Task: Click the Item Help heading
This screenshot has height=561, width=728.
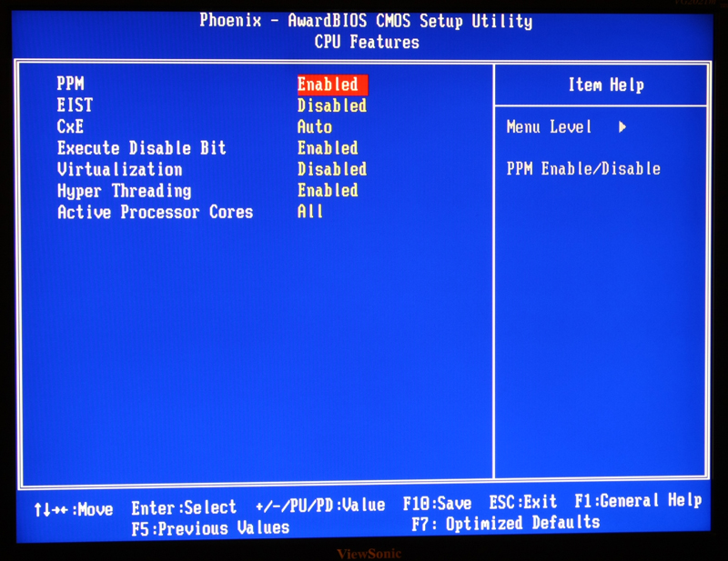Action: point(606,85)
